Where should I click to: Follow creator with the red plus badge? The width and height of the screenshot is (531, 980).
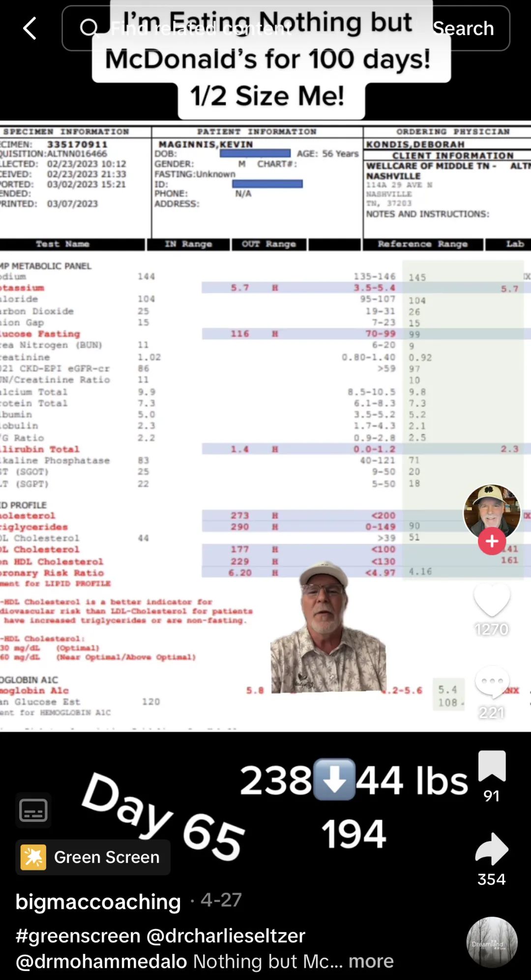pos(492,541)
